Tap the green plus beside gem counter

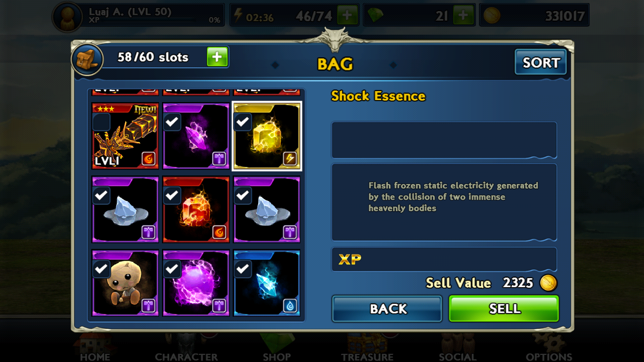[463, 16]
